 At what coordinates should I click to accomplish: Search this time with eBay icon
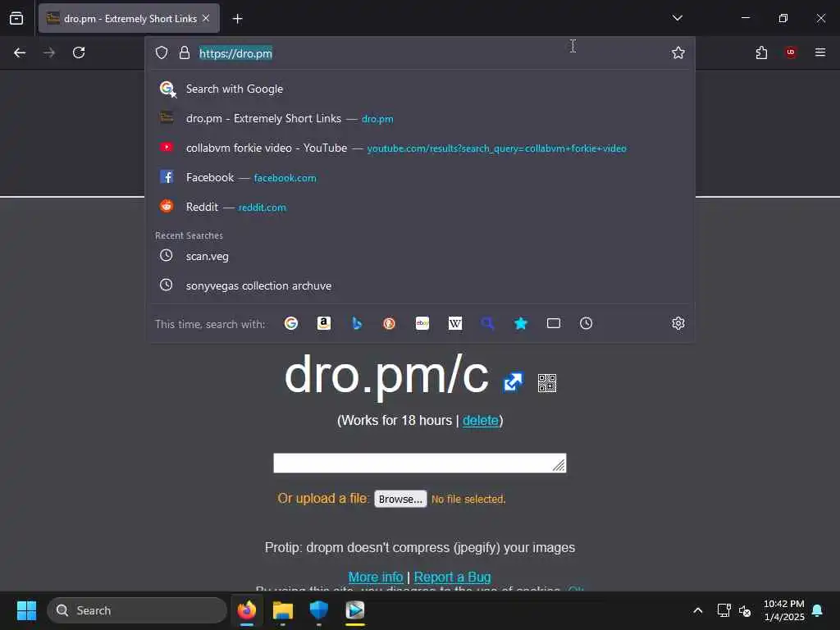click(422, 323)
